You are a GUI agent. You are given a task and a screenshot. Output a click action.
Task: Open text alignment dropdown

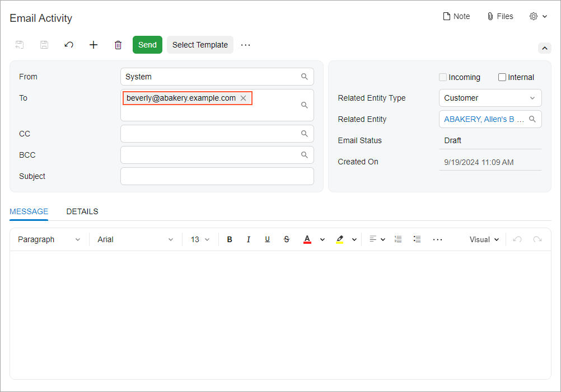pos(377,239)
